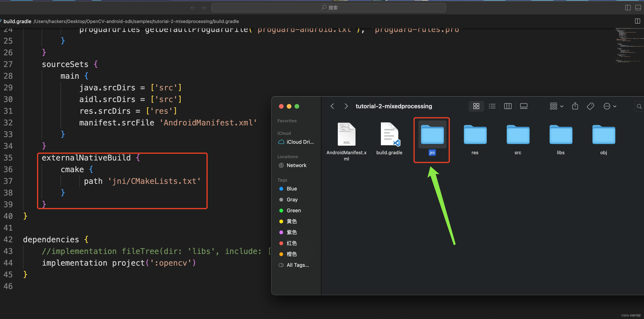
Task: Switch Finder to icon grid view
Action: pos(476,106)
